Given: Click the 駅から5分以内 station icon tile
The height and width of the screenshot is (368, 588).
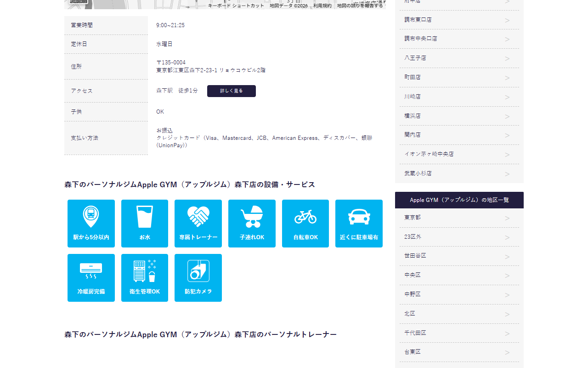Looking at the screenshot, I should [x=91, y=224].
